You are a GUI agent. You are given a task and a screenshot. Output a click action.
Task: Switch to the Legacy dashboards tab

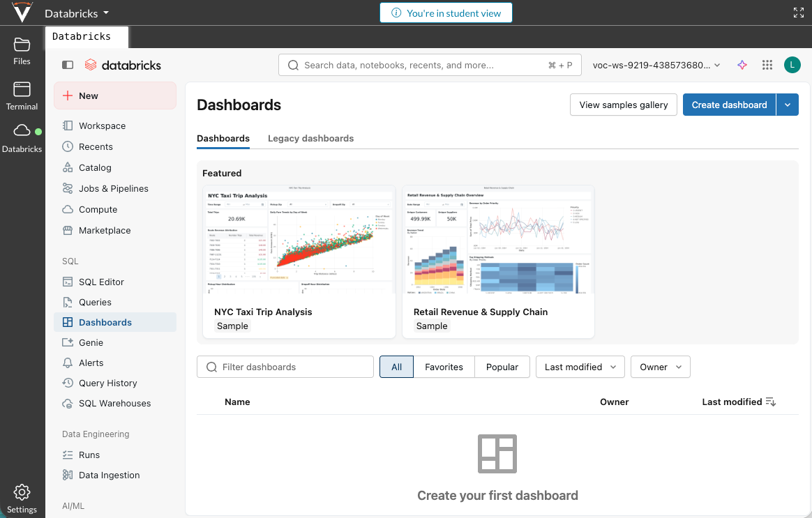310,139
